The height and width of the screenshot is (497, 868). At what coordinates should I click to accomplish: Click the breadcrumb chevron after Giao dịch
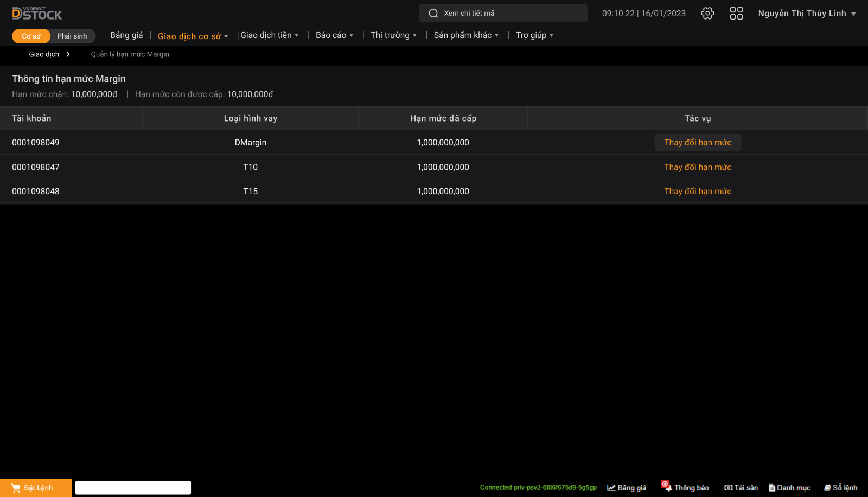click(68, 54)
